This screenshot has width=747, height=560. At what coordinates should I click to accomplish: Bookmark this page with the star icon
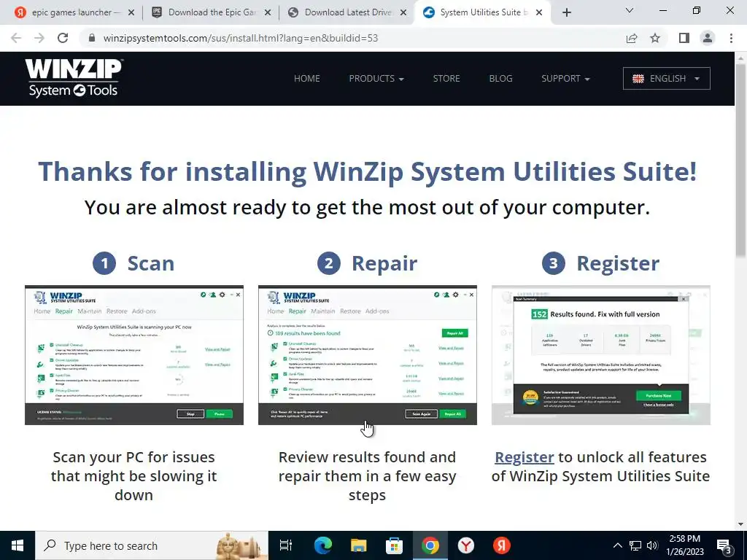[655, 38]
